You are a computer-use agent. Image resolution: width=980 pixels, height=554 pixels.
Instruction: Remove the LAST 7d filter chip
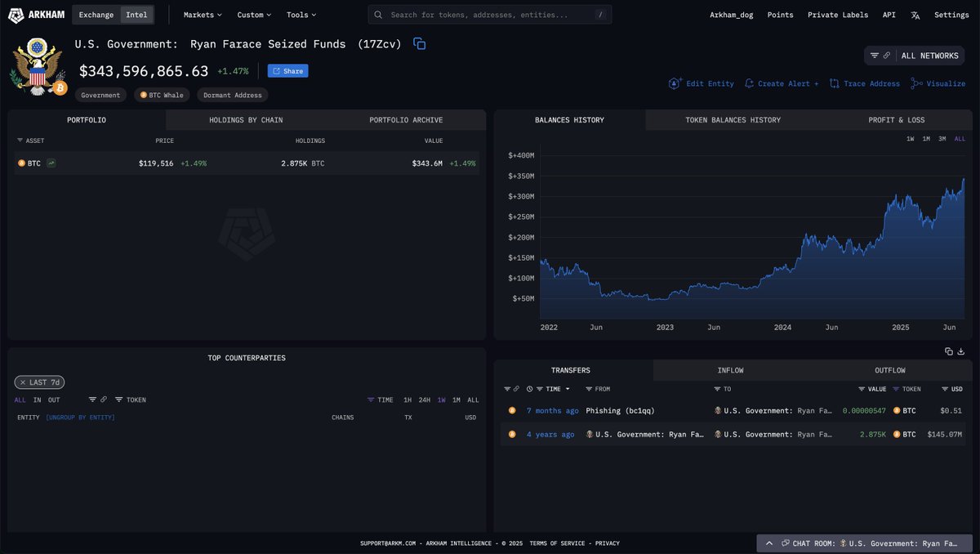tap(24, 382)
